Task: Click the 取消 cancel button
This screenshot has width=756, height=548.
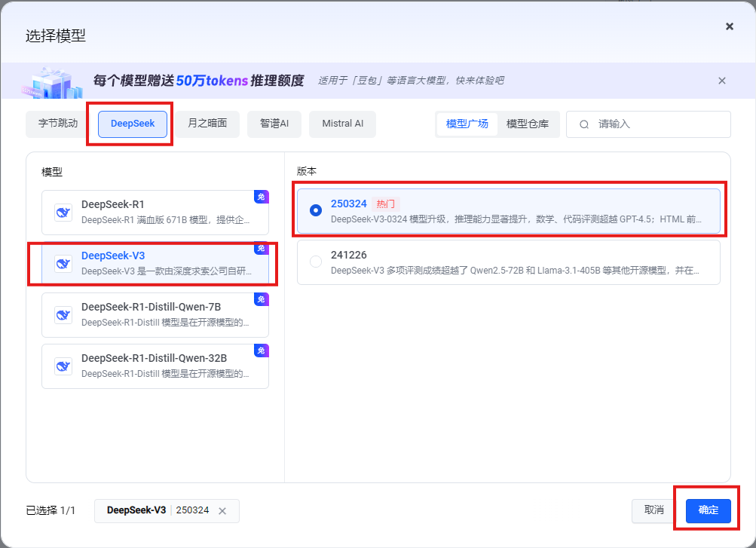Action: [652, 510]
